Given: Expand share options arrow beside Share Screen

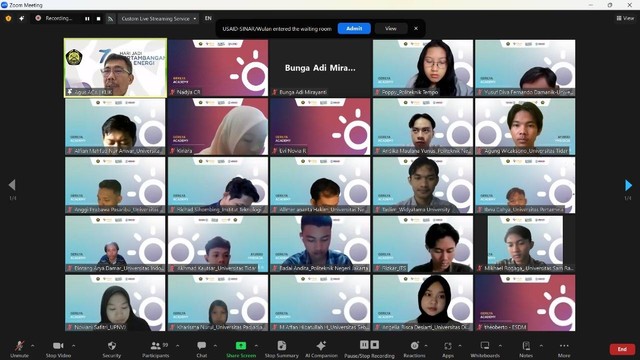Looking at the screenshot, I should pyautogui.click(x=256, y=346).
